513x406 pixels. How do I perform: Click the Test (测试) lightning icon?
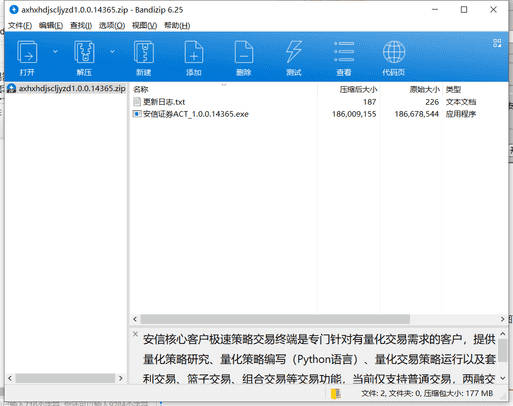(x=294, y=52)
